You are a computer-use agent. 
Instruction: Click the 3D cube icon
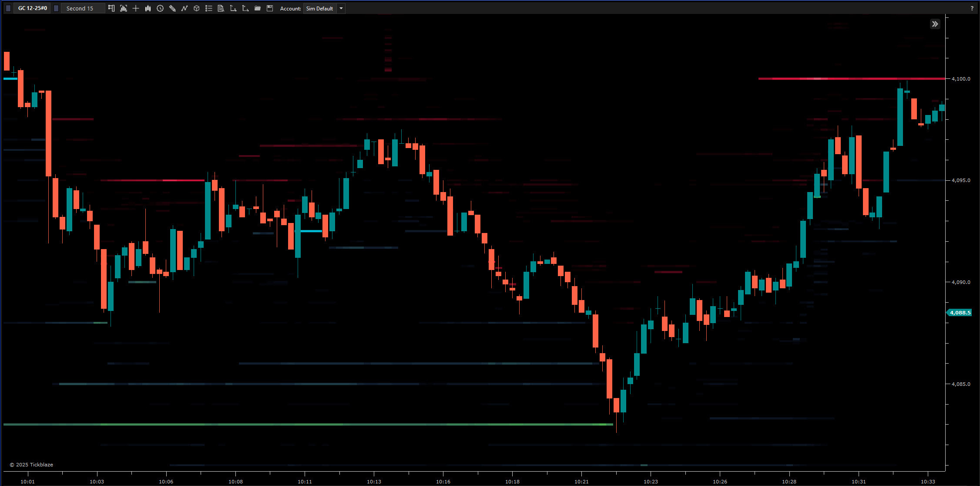tap(197, 8)
